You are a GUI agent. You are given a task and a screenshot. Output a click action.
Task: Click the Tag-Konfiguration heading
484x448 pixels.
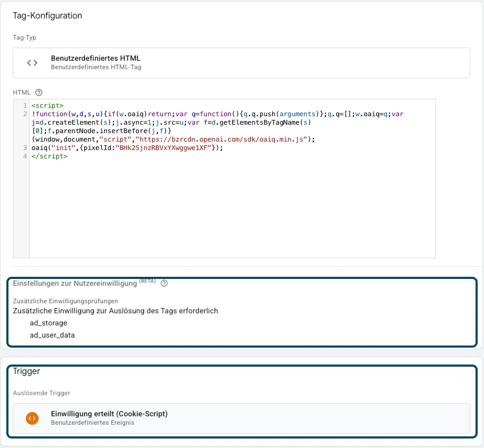(48, 16)
